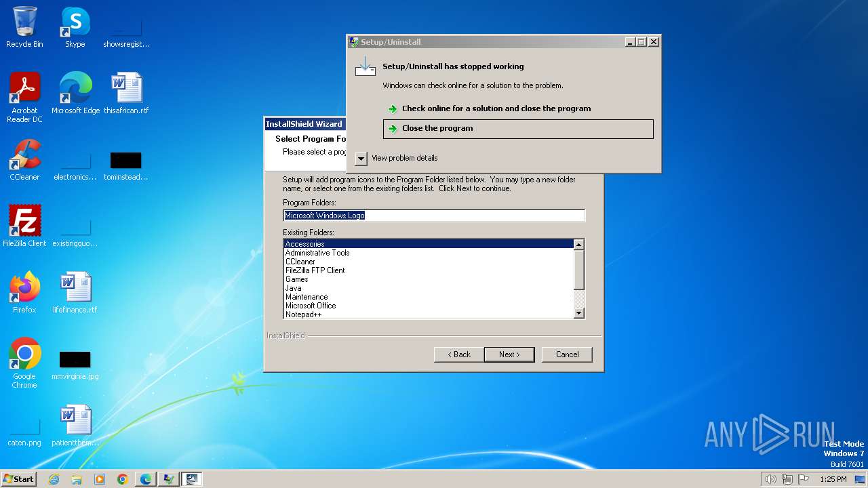
Task: Select the mmvirginia.jpg image file
Action: [x=75, y=365]
